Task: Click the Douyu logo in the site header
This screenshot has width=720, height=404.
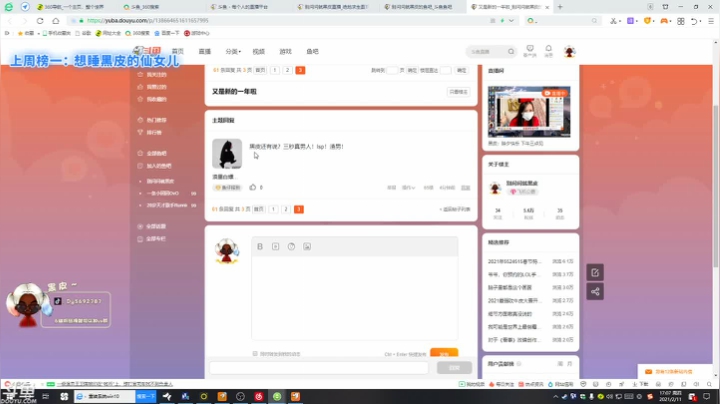Action: [147, 50]
